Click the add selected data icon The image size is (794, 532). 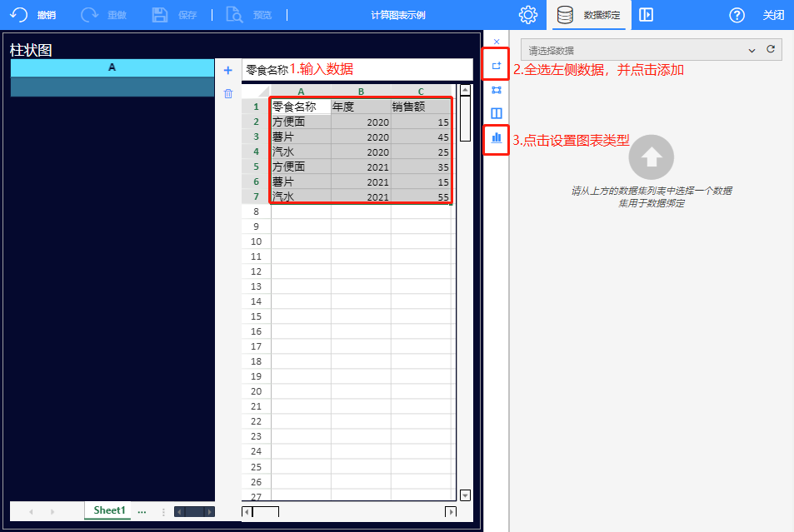pyautogui.click(x=497, y=65)
